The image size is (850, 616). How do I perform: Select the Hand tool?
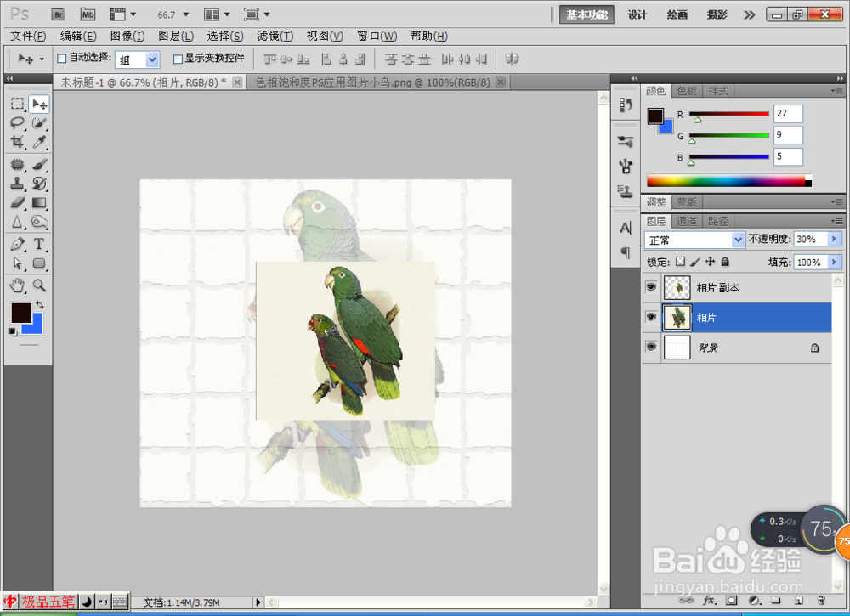pyautogui.click(x=17, y=285)
